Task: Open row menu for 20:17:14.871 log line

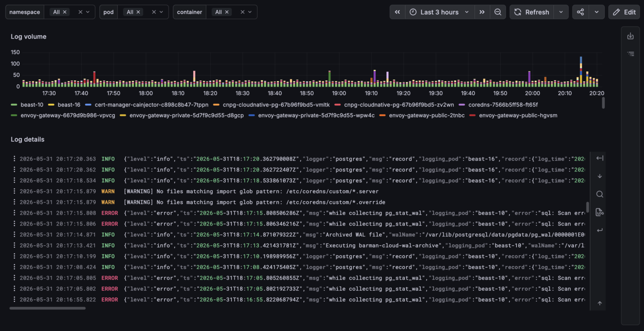Action: coord(14,235)
